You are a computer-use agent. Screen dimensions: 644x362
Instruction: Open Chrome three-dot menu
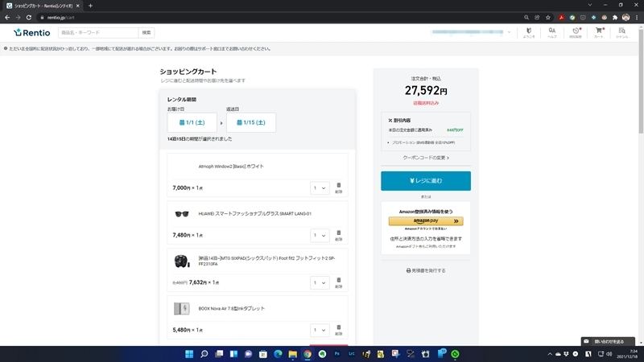click(637, 18)
